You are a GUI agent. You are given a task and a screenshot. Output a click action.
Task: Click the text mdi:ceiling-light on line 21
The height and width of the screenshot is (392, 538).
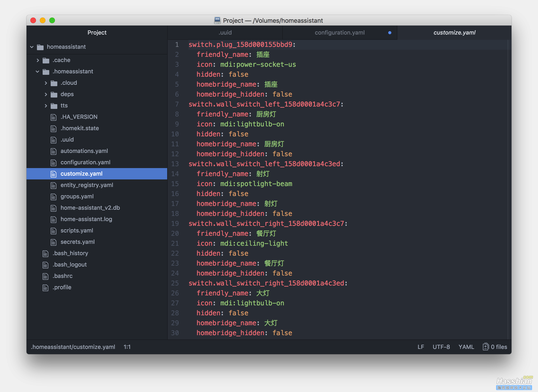click(254, 243)
